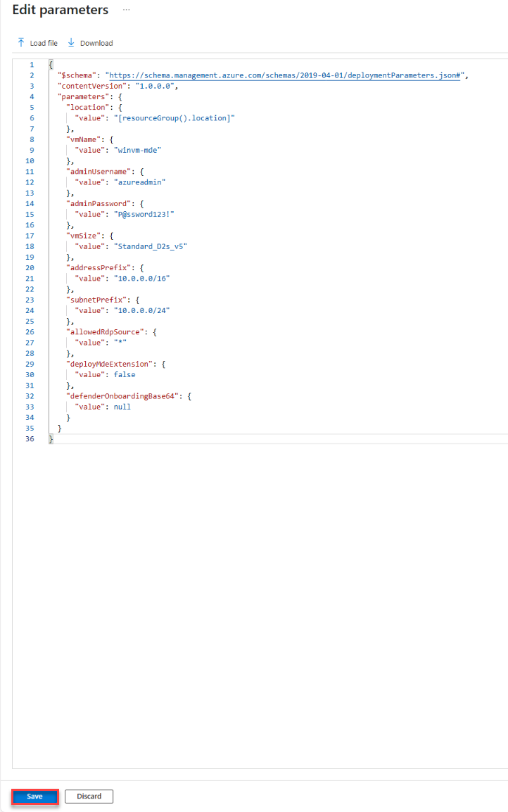This screenshot has width=508, height=812.
Task: Click the "deployMdeExtension" key
Action: (109, 364)
